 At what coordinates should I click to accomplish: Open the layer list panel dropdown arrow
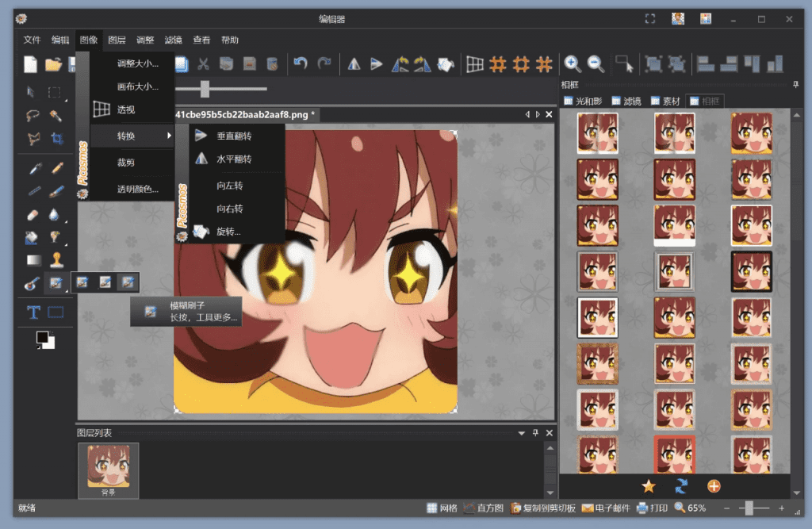pyautogui.click(x=521, y=433)
